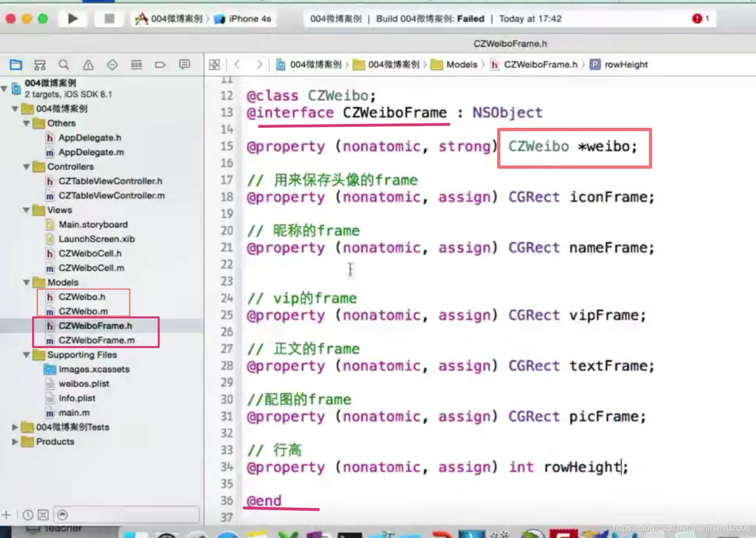Collapse the Controllers group
This screenshot has width=756, height=538.
(26, 167)
